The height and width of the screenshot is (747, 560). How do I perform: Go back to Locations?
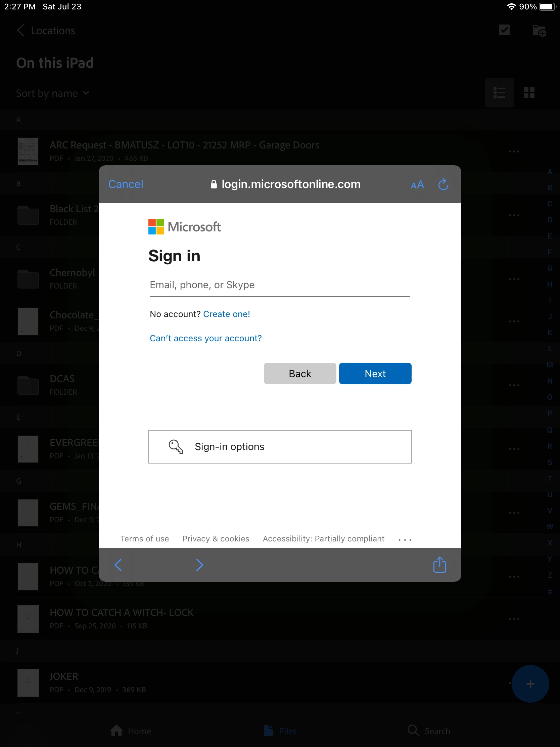(46, 30)
